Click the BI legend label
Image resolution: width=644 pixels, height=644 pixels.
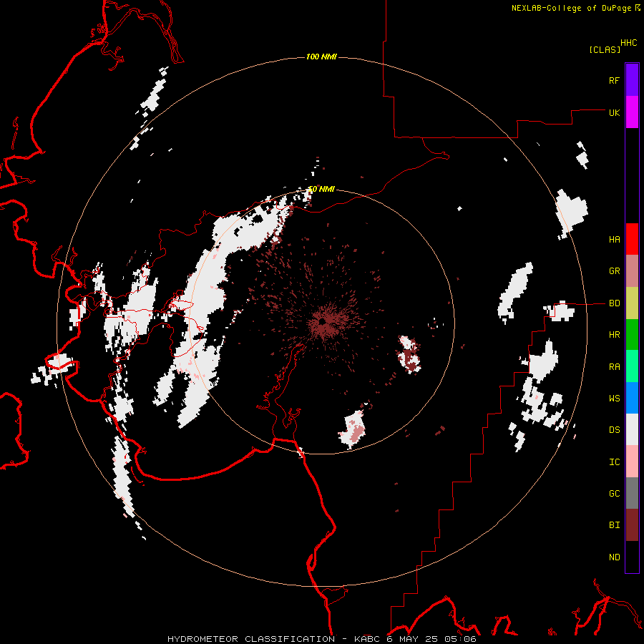click(615, 525)
